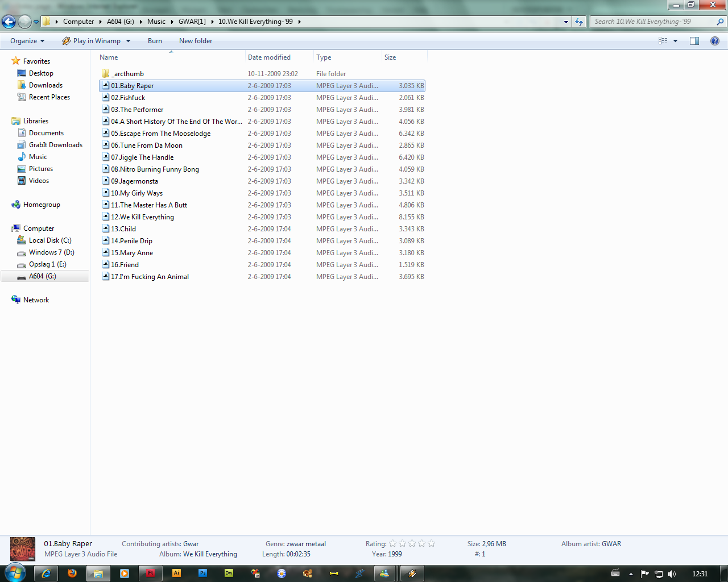This screenshot has height=582, width=728.
Task: Open Recent Places in Favorites
Action: (49, 97)
